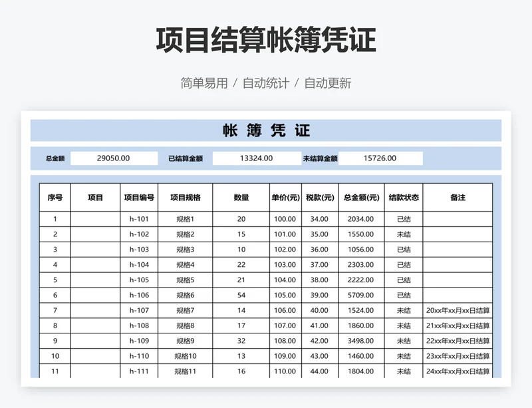Click the 项目 column header
Image resolution: width=532 pixels, height=408 pixels.
(x=95, y=198)
